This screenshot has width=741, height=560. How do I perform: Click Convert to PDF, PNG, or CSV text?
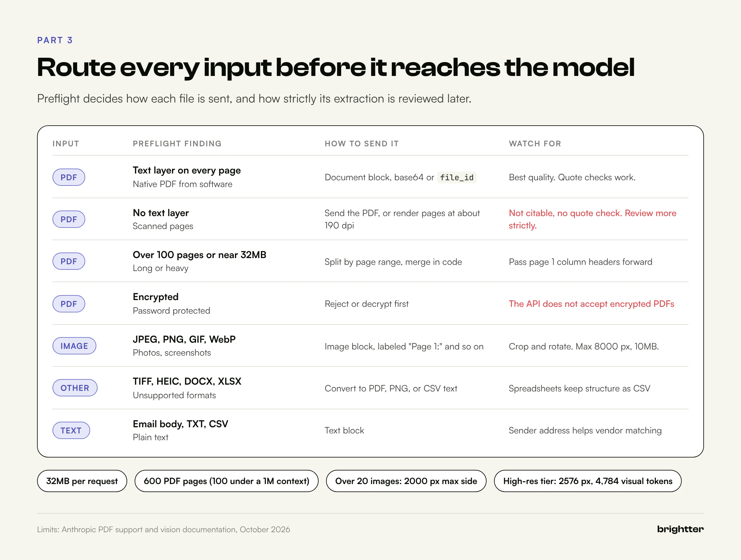point(391,389)
